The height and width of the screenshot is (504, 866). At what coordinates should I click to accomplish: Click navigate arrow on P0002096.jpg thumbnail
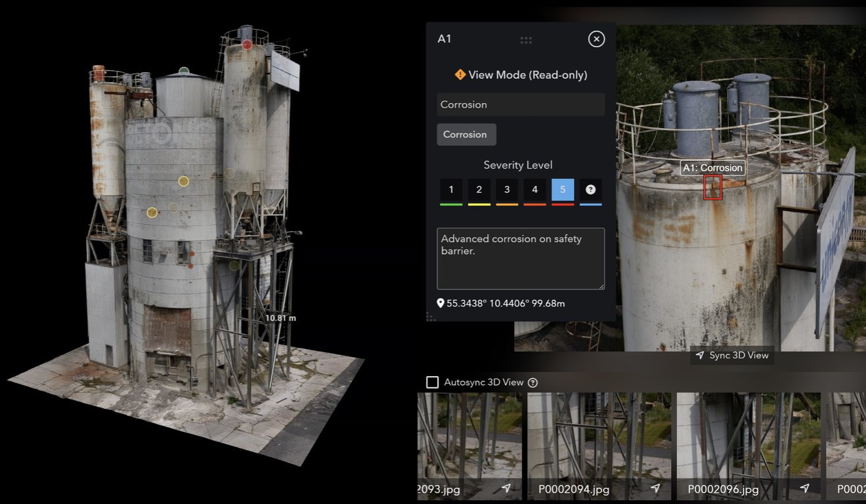click(804, 489)
